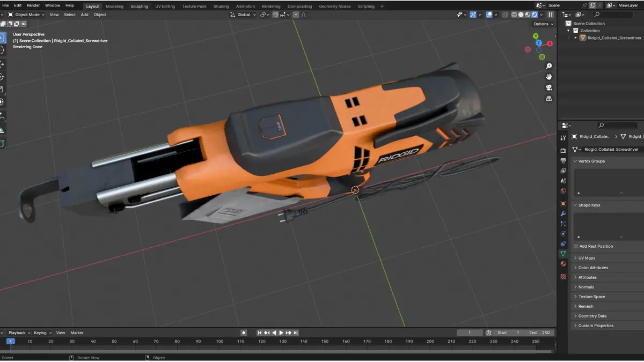This screenshot has height=362, width=644.
Task: Select the Add Cube tool
Action: coord(2,143)
